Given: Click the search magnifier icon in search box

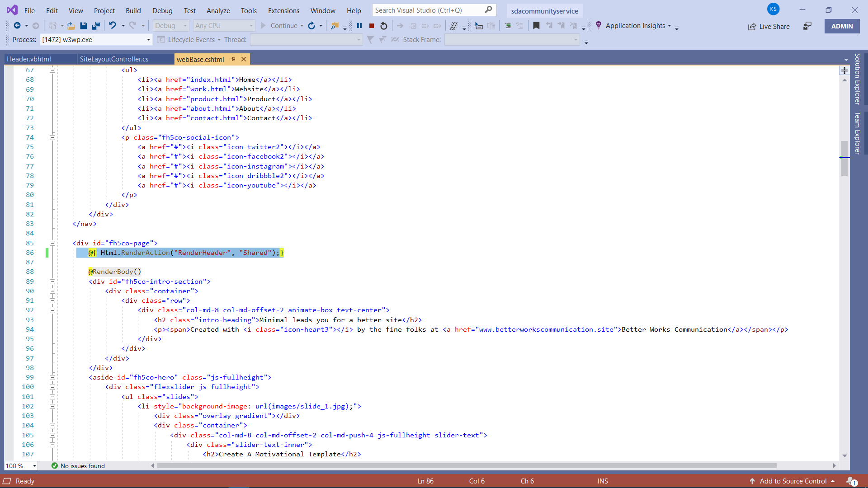Looking at the screenshot, I should [489, 10].
